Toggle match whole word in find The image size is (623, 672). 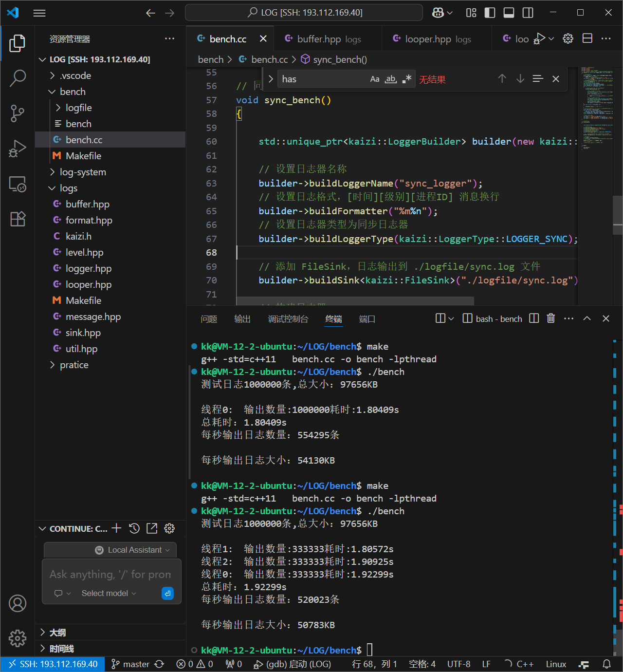(391, 79)
